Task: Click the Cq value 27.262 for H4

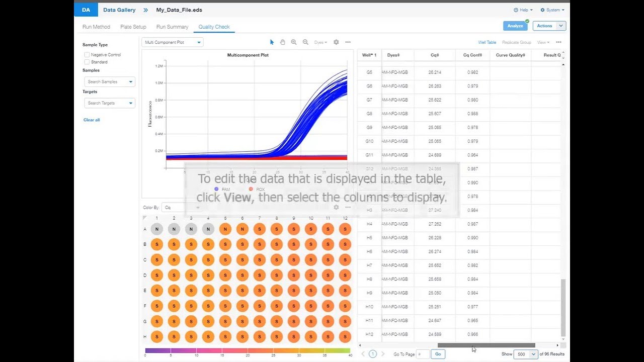Action: click(435, 224)
